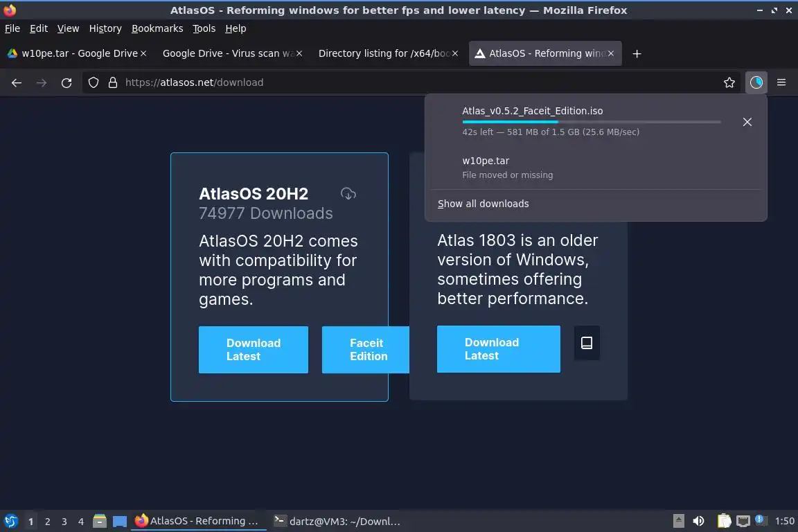Click the forward navigation arrow
Viewport: 798px width, 532px height.
point(42,82)
